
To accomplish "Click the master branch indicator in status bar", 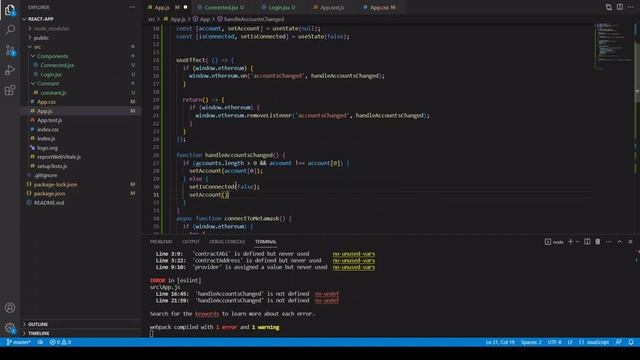I will (x=18, y=342).
